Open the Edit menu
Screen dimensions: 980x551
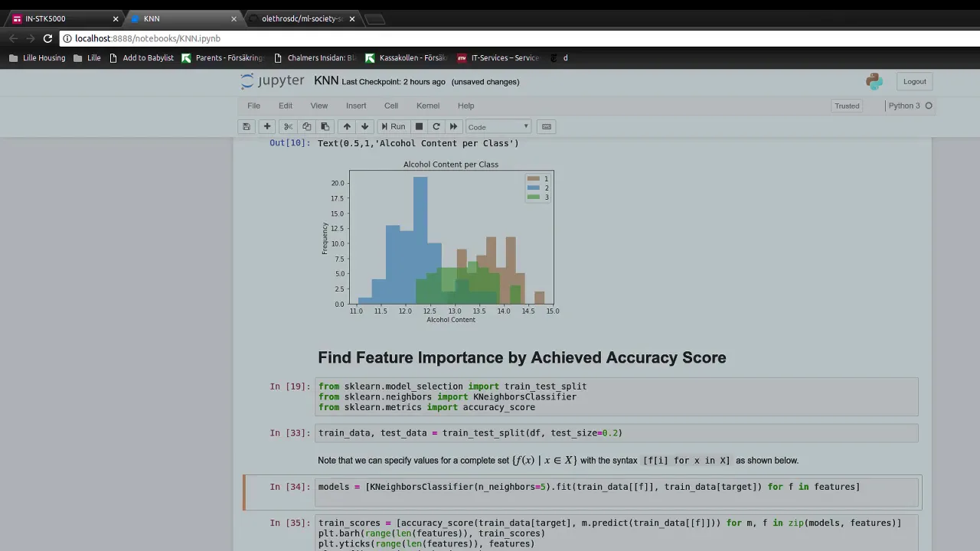click(x=286, y=106)
